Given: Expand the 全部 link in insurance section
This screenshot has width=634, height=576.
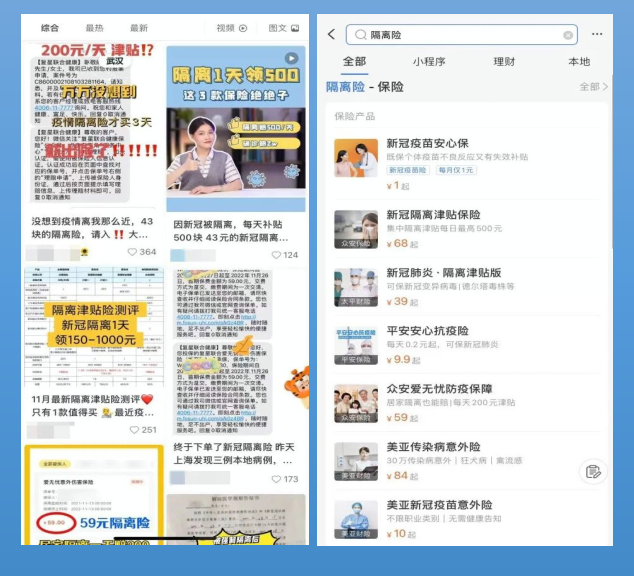Looking at the screenshot, I should click(x=593, y=87).
